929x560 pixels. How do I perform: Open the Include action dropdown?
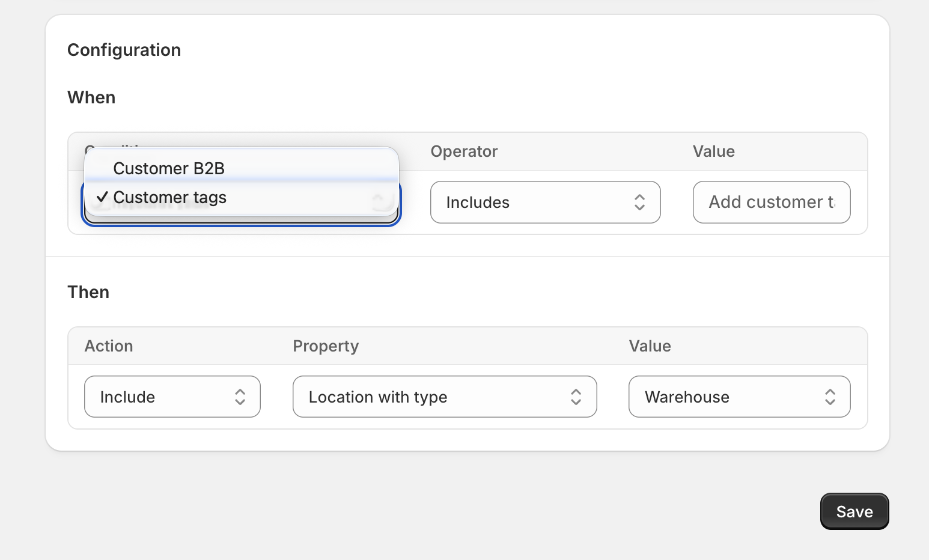click(x=172, y=397)
